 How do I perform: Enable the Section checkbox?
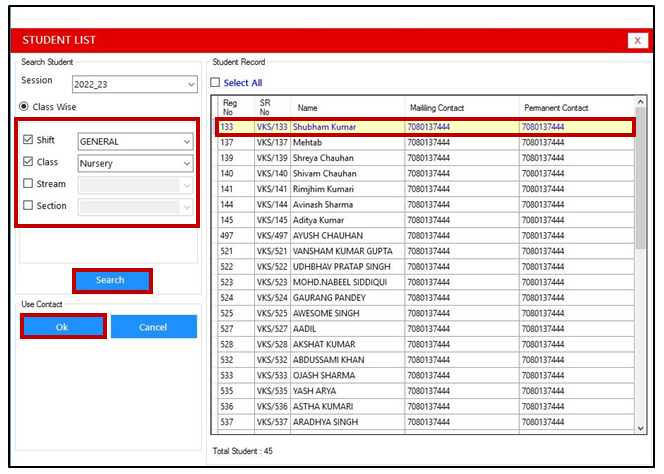pos(28,205)
